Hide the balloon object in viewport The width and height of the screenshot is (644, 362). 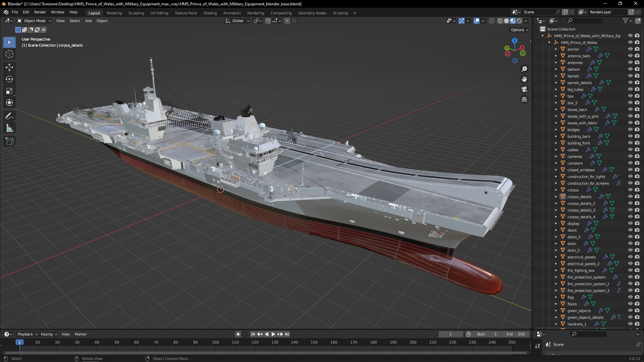pos(630,69)
